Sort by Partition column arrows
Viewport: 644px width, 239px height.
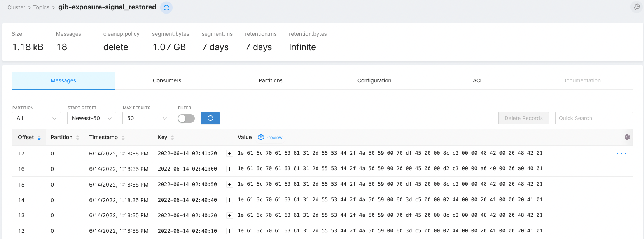[x=77, y=138]
